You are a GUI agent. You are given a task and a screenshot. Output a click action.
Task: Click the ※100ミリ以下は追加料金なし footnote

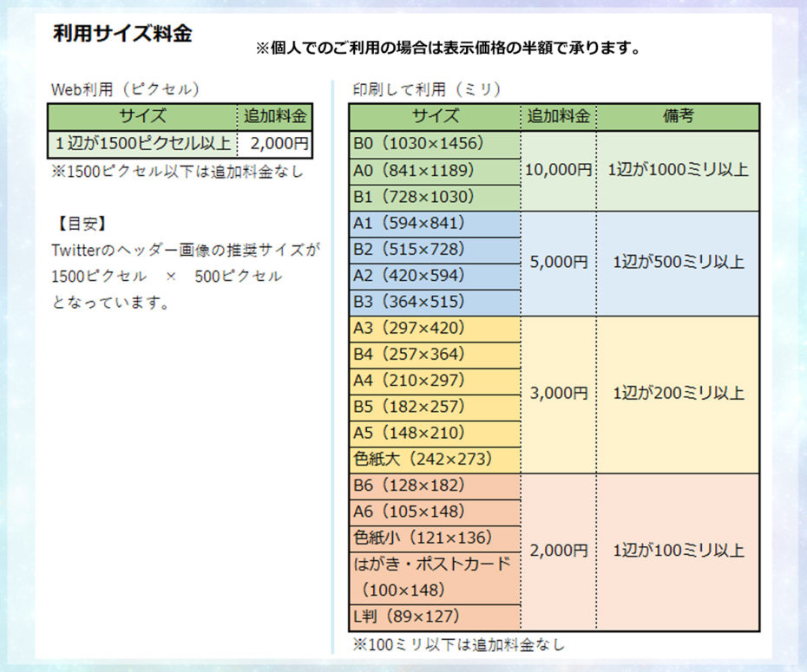pyautogui.click(x=459, y=644)
